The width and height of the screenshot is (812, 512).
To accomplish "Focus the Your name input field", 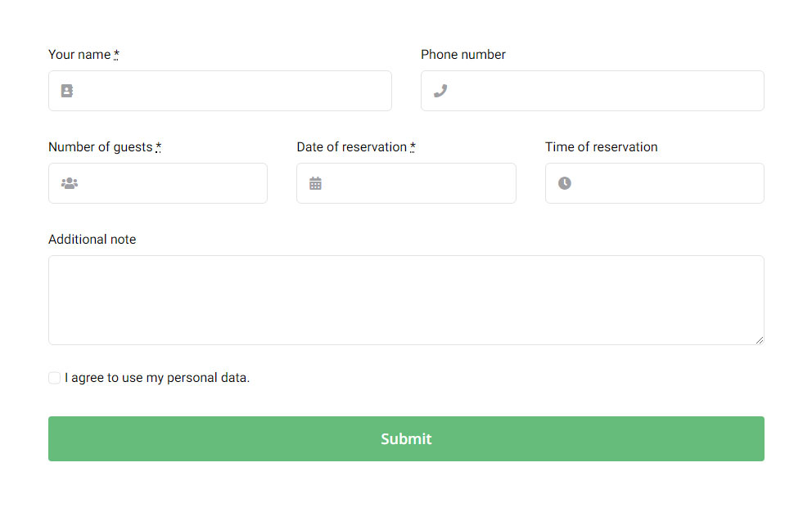I will coord(233,91).
